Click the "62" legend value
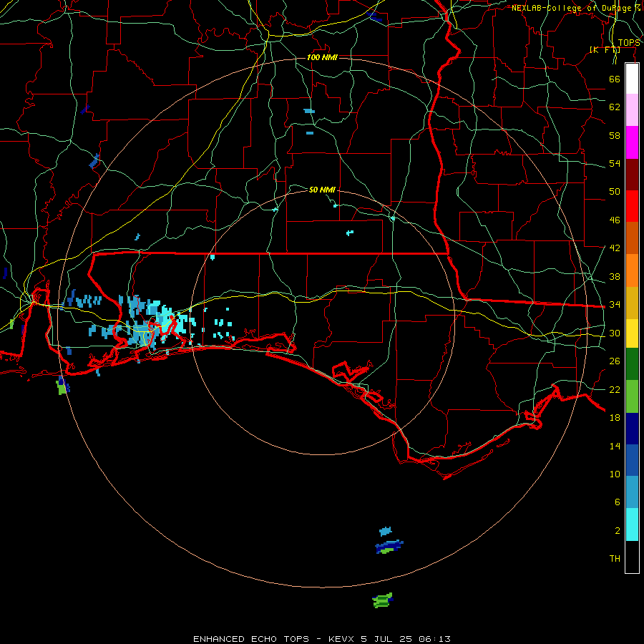 (615, 107)
